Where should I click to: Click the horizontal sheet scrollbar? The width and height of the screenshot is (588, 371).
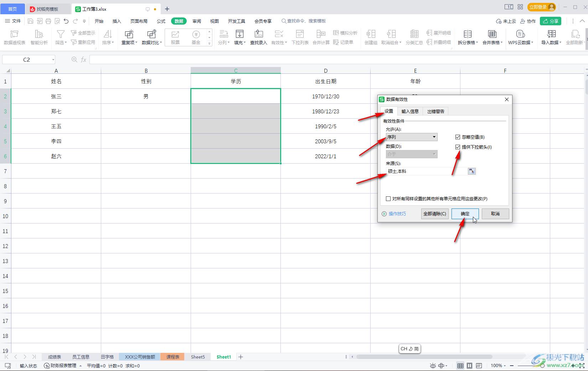tap(424, 357)
